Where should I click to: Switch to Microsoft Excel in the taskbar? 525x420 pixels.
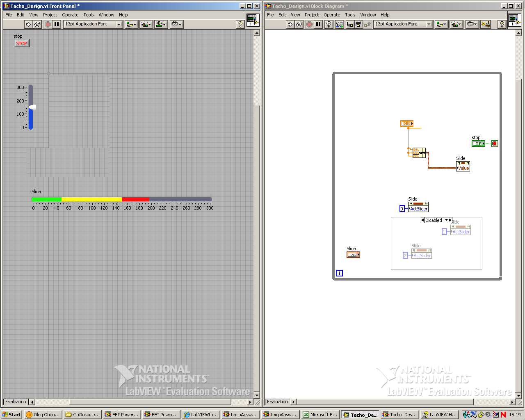tap(320, 415)
